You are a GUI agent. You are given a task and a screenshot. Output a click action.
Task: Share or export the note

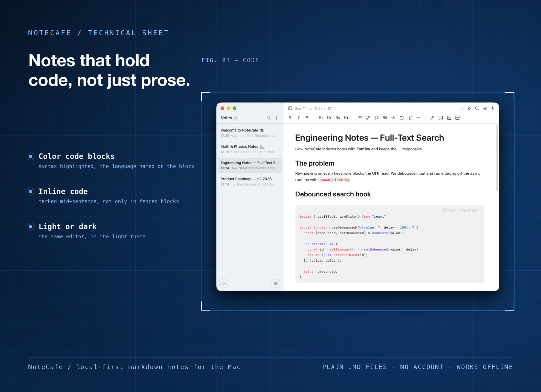pos(492,108)
